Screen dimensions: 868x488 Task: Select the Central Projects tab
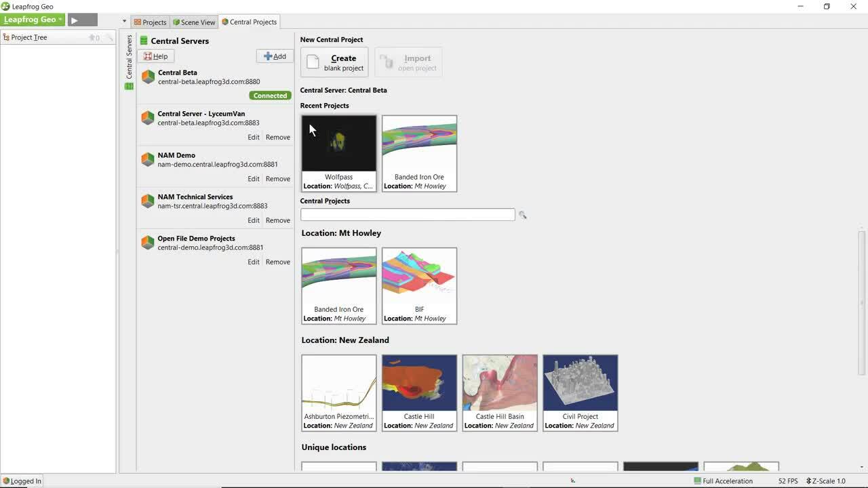(250, 22)
